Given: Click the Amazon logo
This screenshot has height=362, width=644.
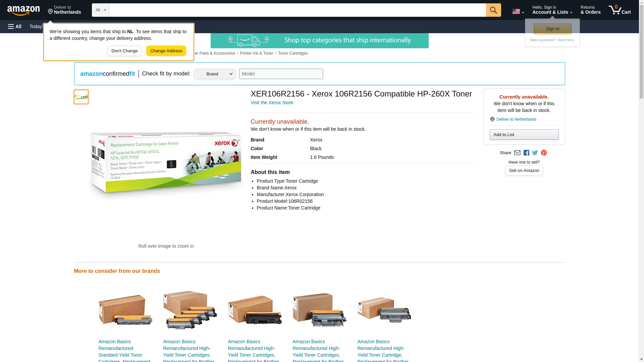Looking at the screenshot, I should coord(23,10).
